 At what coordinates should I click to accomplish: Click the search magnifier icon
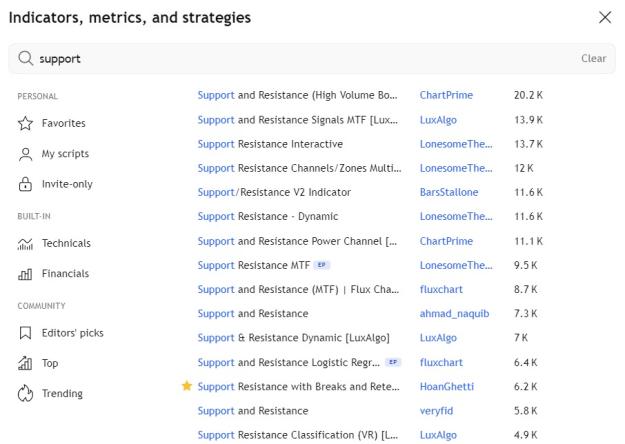(x=26, y=59)
